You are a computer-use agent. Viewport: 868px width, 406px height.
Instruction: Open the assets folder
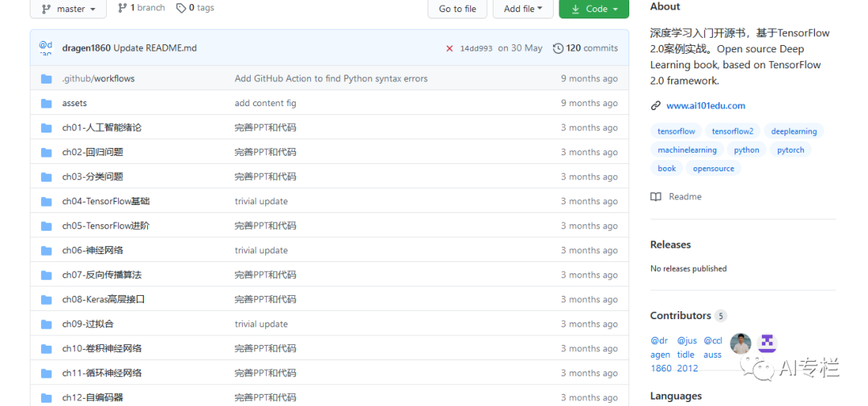point(74,103)
